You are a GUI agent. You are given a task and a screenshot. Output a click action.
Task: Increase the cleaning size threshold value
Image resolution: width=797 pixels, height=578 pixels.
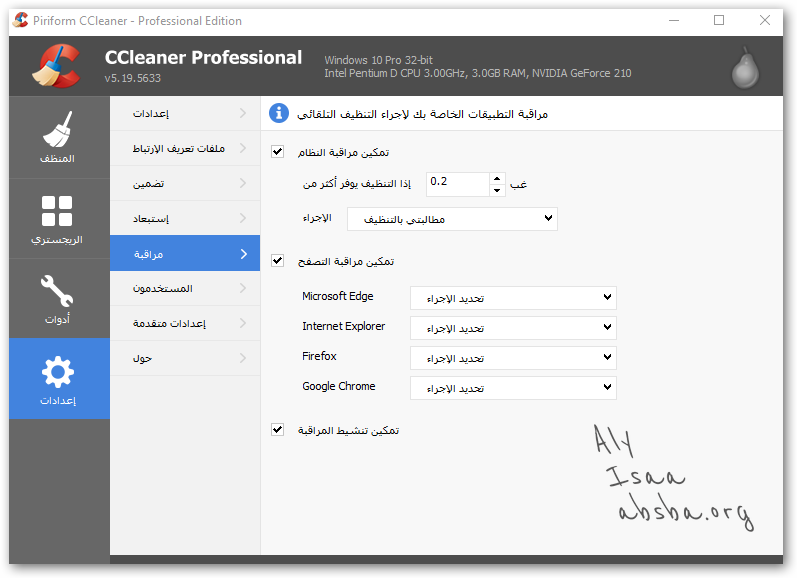coord(497,178)
